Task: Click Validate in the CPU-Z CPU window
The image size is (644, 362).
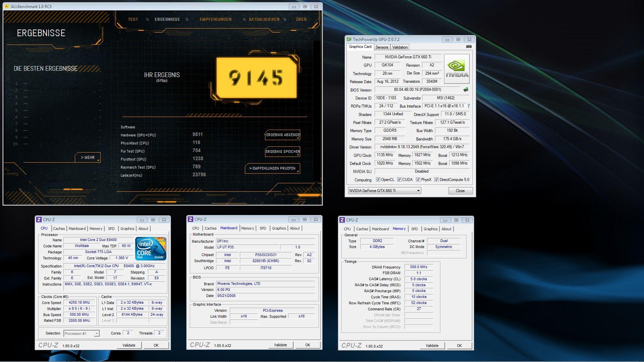Action: pos(129,345)
